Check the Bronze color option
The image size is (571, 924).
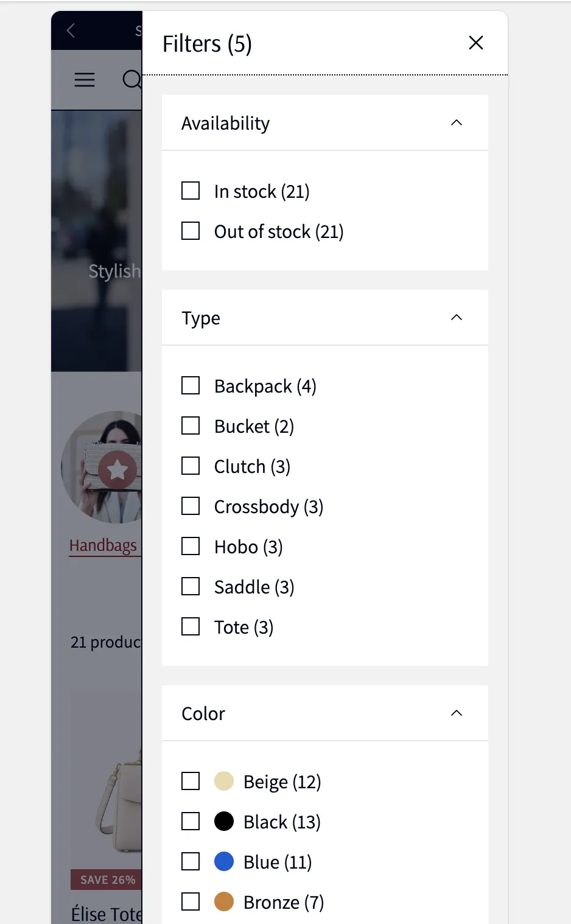pos(190,901)
